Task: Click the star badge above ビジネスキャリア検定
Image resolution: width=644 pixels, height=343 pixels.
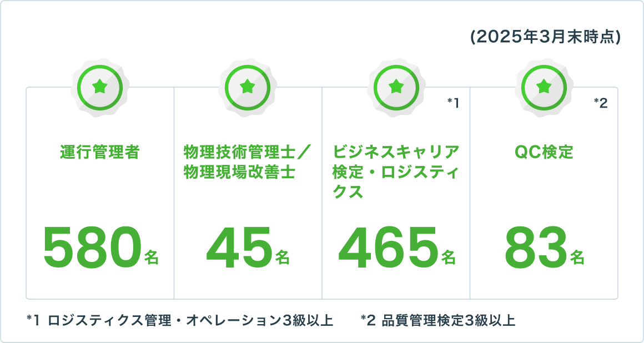Action: point(396,87)
